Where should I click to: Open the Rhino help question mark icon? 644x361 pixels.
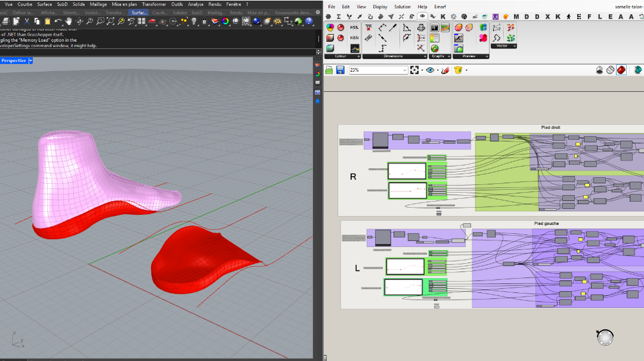pos(309,21)
